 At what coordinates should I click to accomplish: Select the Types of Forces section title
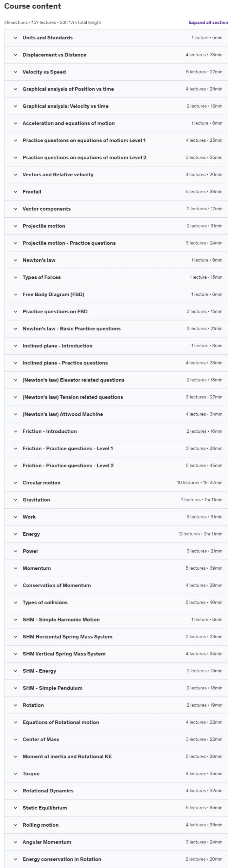(x=41, y=277)
